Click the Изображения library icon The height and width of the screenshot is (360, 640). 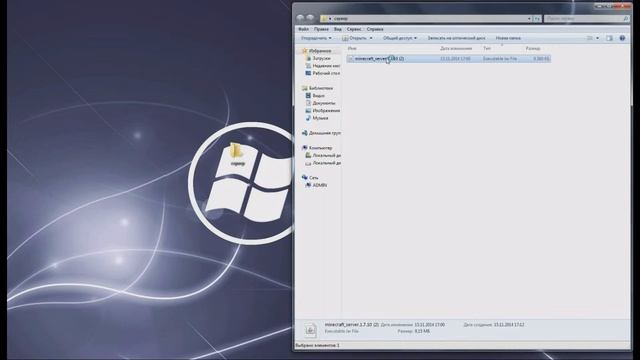pyautogui.click(x=309, y=111)
